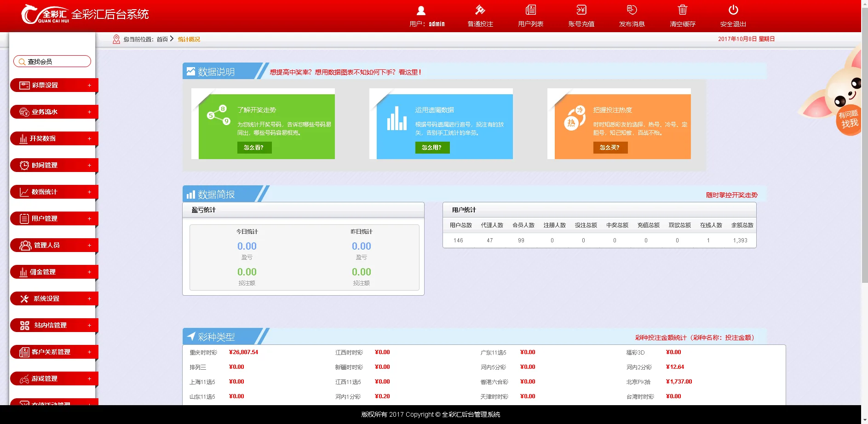Click 统计概况 breadcrumb link
Screen dimensions: 868x424
[189, 40]
